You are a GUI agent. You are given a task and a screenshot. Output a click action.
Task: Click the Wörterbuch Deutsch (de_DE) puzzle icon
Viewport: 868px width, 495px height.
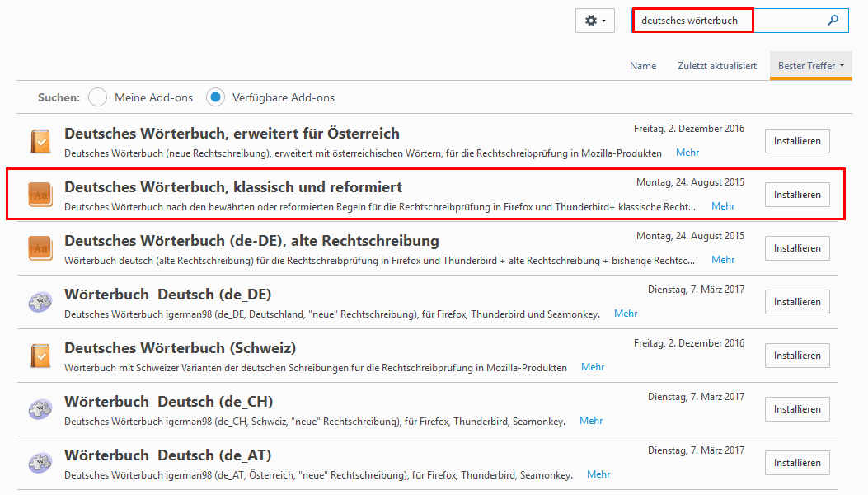pos(40,302)
